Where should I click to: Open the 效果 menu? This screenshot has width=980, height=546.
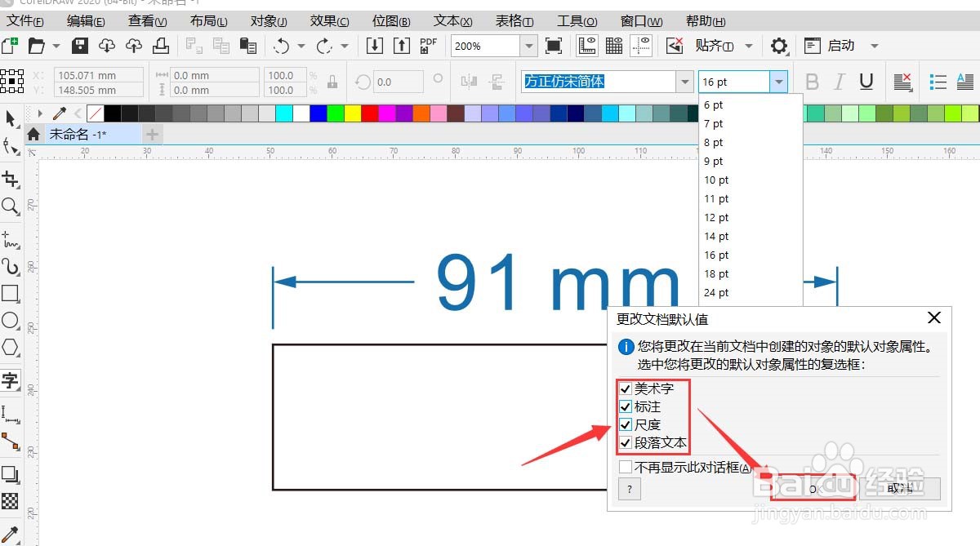click(330, 21)
